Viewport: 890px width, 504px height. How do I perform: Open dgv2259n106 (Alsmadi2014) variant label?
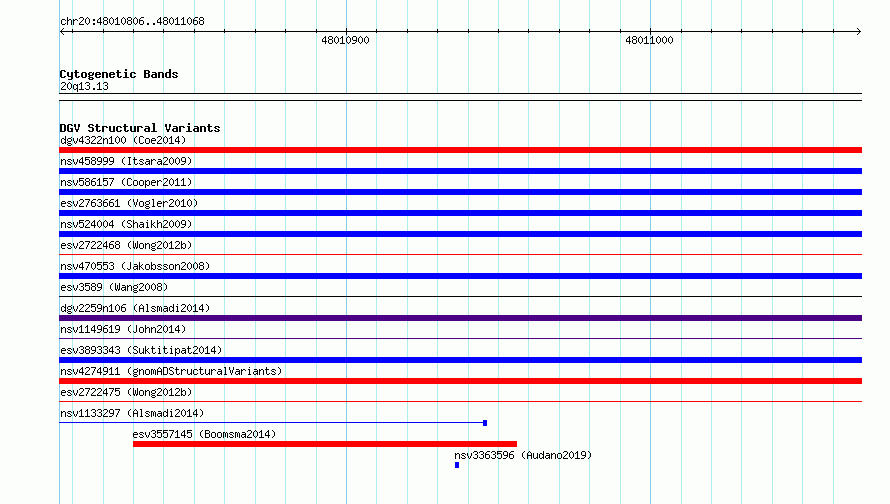point(135,308)
